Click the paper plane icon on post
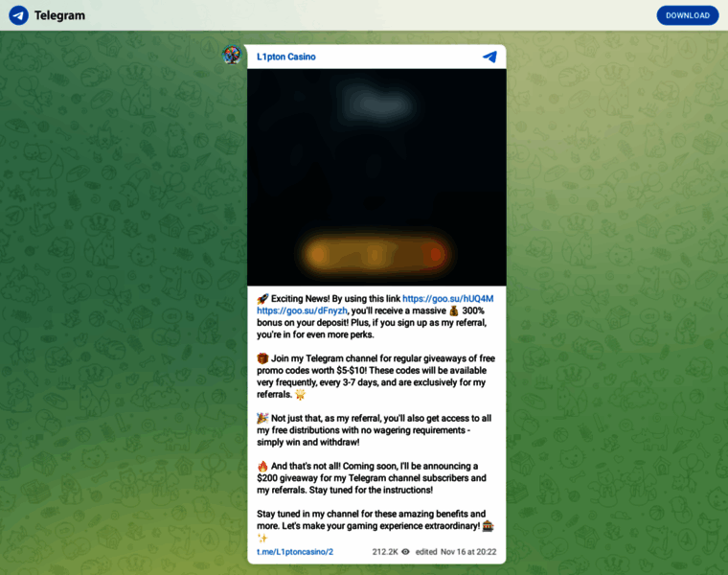Viewport: 728px width, 575px height. tap(489, 57)
